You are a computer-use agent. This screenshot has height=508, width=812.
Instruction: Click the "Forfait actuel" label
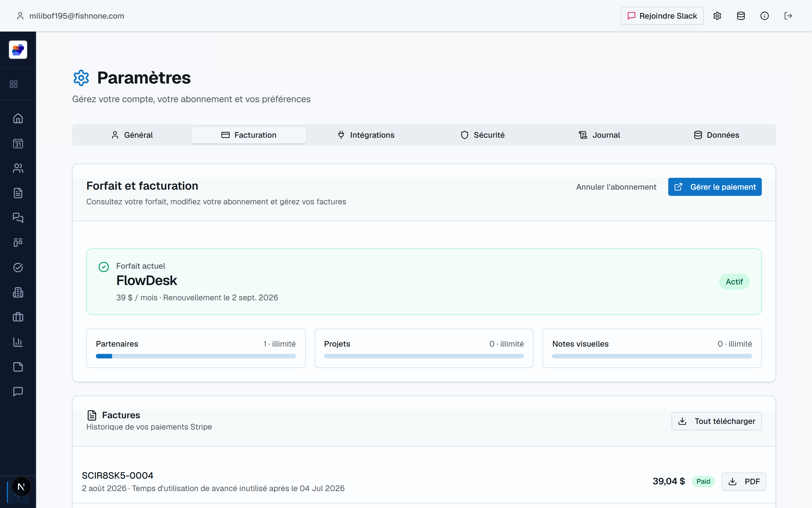(141, 266)
